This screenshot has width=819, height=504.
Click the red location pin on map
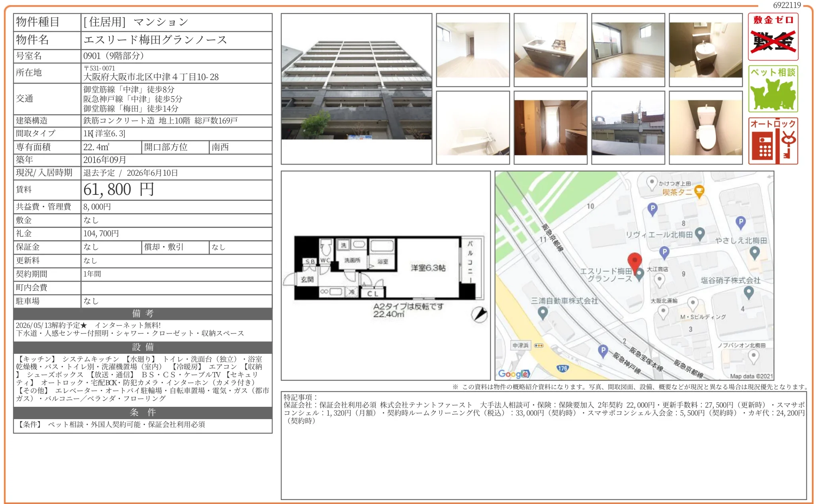pyautogui.click(x=634, y=261)
